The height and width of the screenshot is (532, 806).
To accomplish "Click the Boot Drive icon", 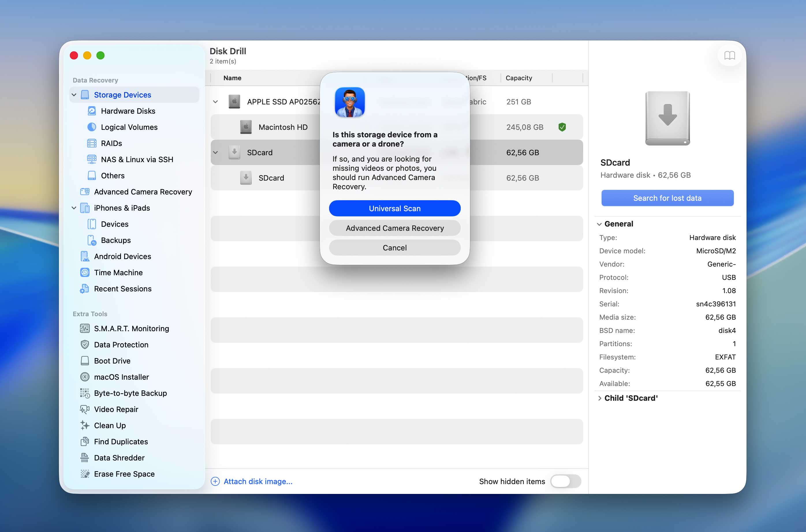I will [85, 361].
